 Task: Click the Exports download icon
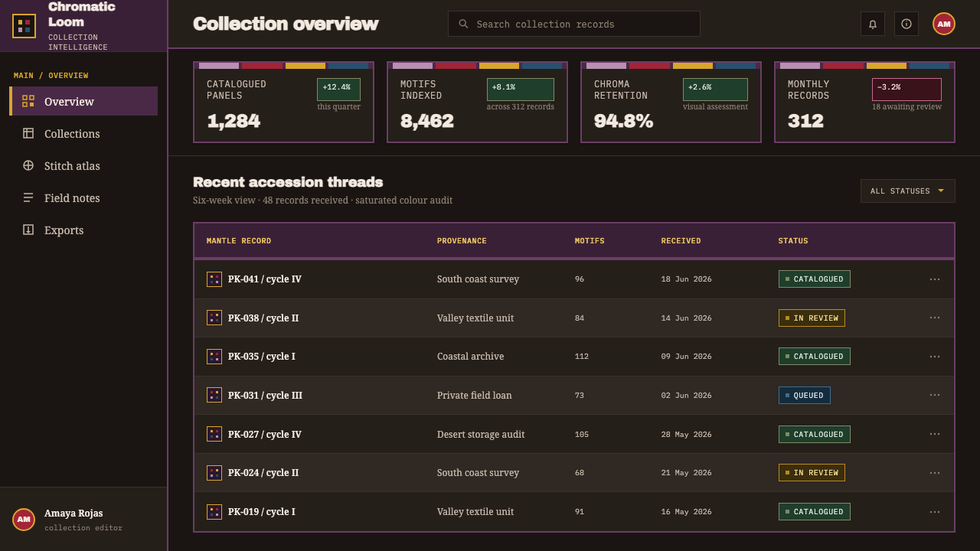[x=28, y=230]
